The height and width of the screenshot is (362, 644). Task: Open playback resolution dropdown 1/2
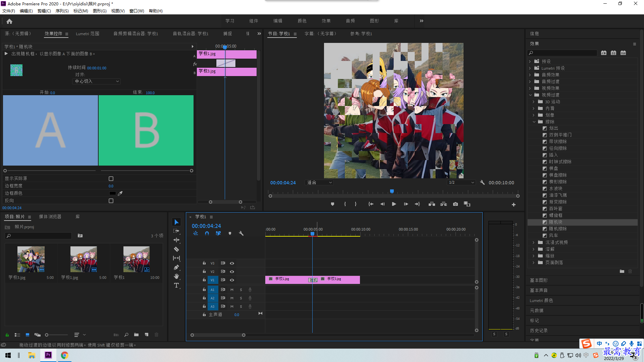[462, 183]
